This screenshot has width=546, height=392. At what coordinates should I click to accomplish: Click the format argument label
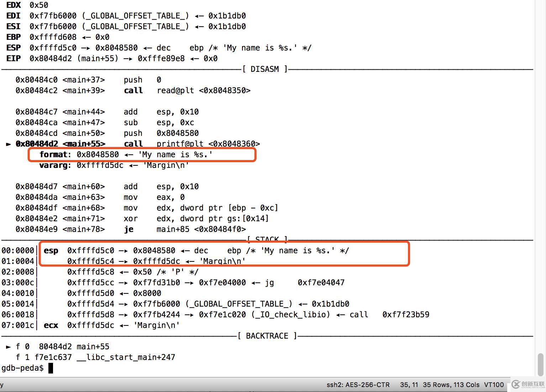55,154
